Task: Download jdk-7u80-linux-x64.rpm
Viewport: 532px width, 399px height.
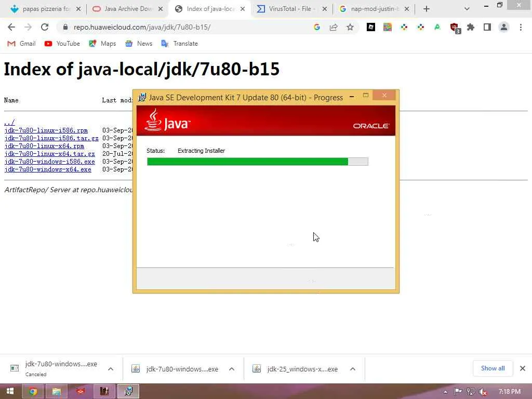Action: [x=44, y=146]
